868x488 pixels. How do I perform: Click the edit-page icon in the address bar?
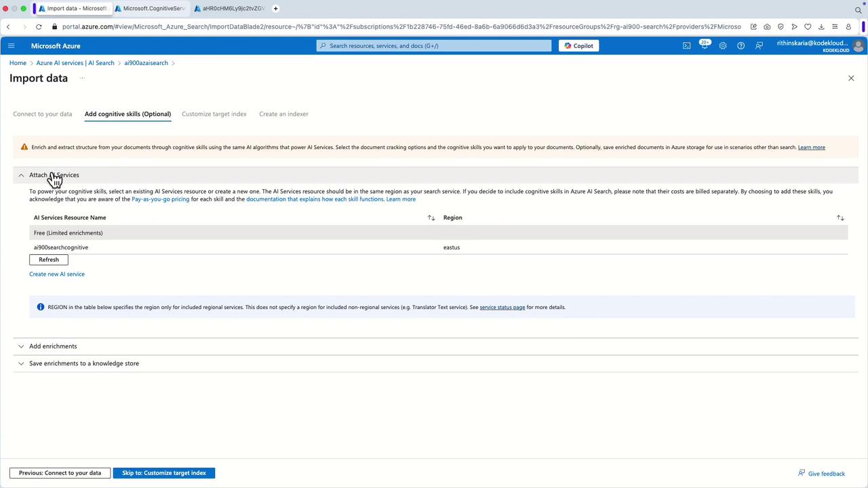pyautogui.click(x=753, y=26)
